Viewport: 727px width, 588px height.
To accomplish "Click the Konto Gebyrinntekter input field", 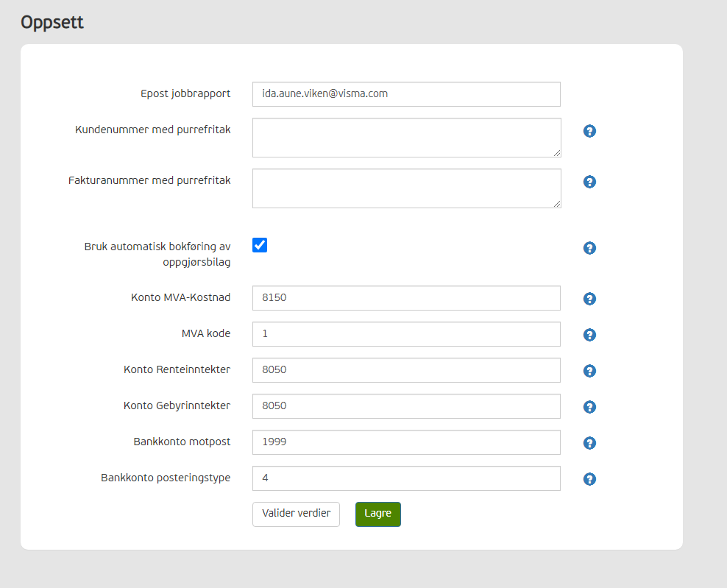I will pos(406,406).
